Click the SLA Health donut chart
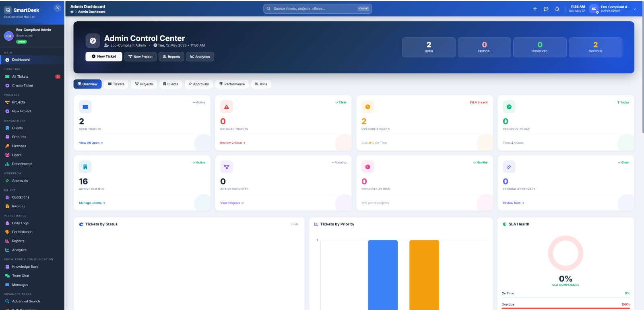Screen dimensions: 644x310 tap(566, 253)
